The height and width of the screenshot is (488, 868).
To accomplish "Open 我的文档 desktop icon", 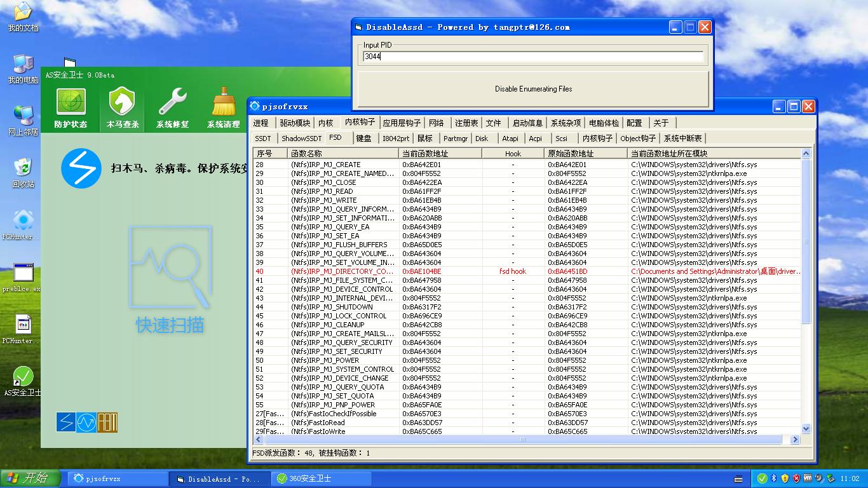I will [23, 17].
